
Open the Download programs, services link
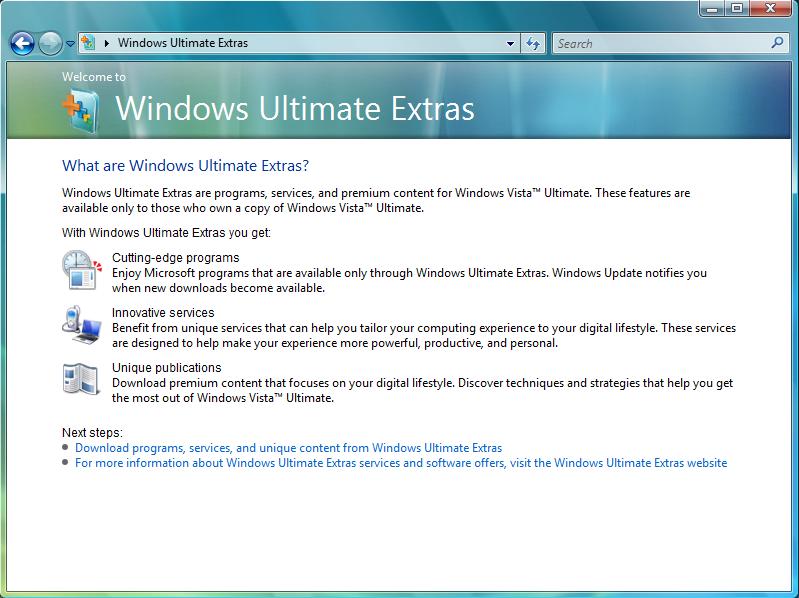pos(288,448)
